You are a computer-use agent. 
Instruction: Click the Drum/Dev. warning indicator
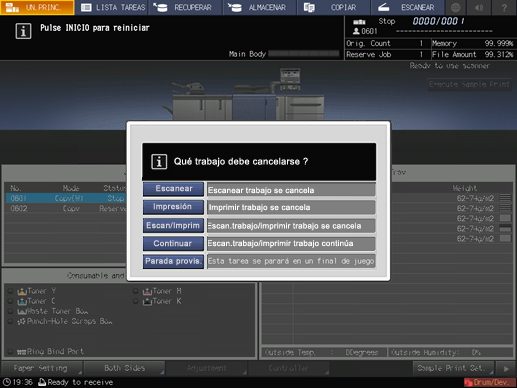pos(489,382)
